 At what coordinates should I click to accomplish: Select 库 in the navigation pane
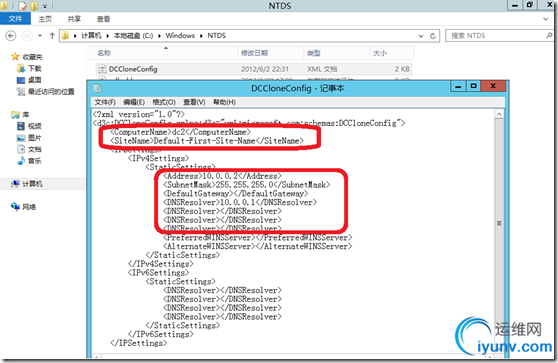click(26, 115)
